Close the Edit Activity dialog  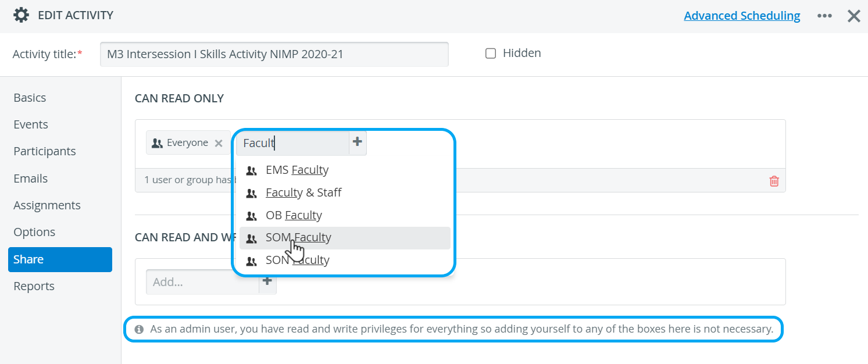click(853, 16)
